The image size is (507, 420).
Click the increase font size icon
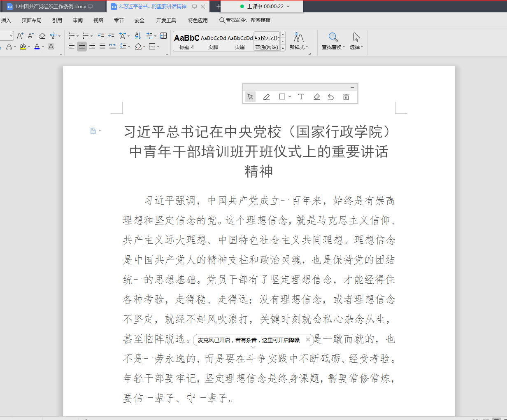point(20,36)
